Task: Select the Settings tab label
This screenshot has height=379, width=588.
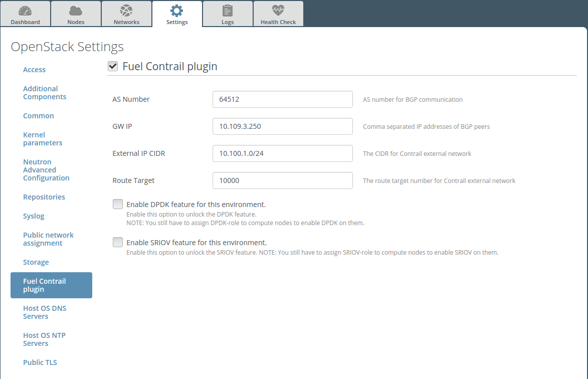Action: click(x=177, y=22)
